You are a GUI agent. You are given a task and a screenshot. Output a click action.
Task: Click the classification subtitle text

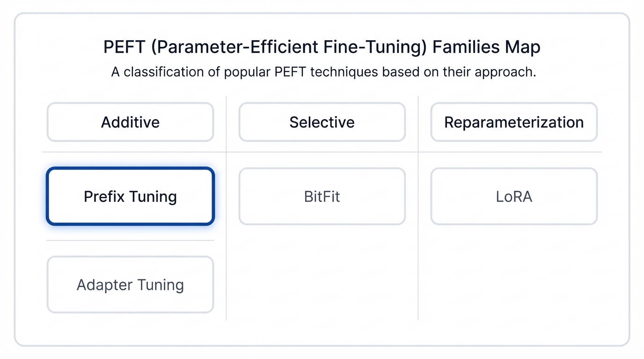click(x=323, y=72)
